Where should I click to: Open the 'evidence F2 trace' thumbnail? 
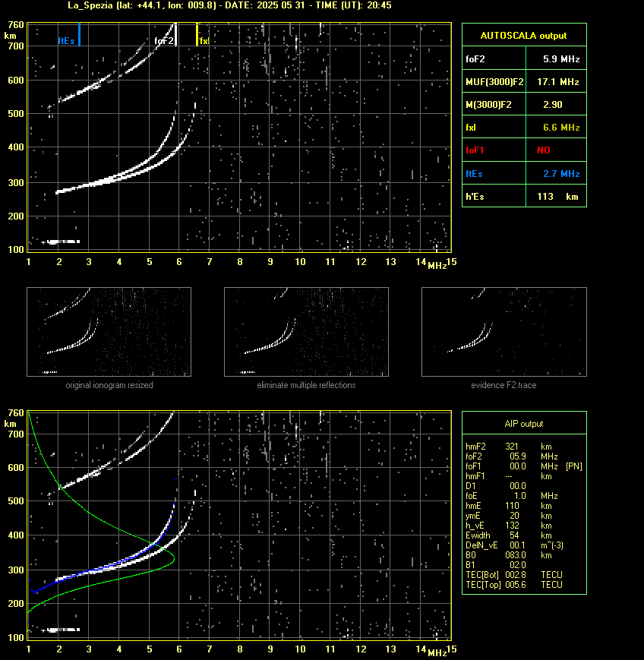tap(504, 332)
